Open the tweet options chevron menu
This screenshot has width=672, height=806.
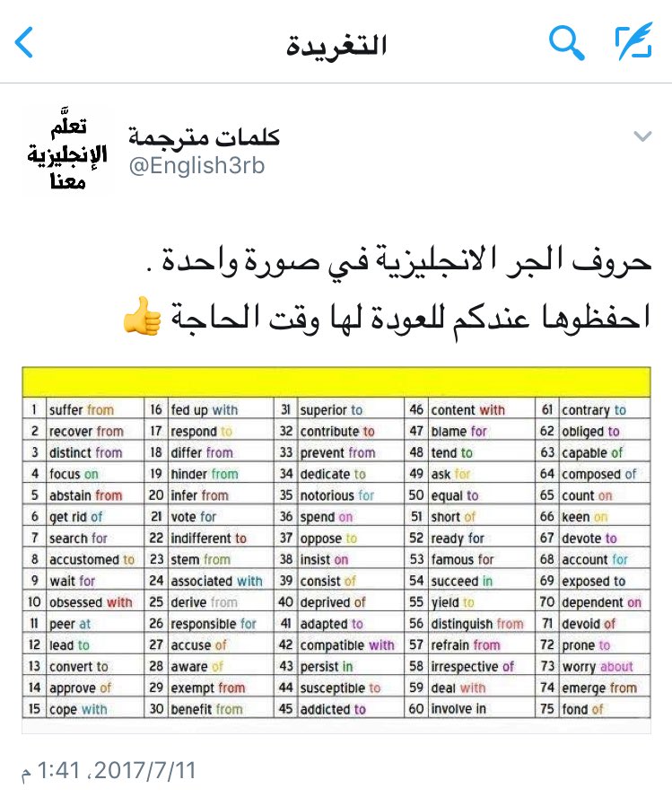click(641, 136)
